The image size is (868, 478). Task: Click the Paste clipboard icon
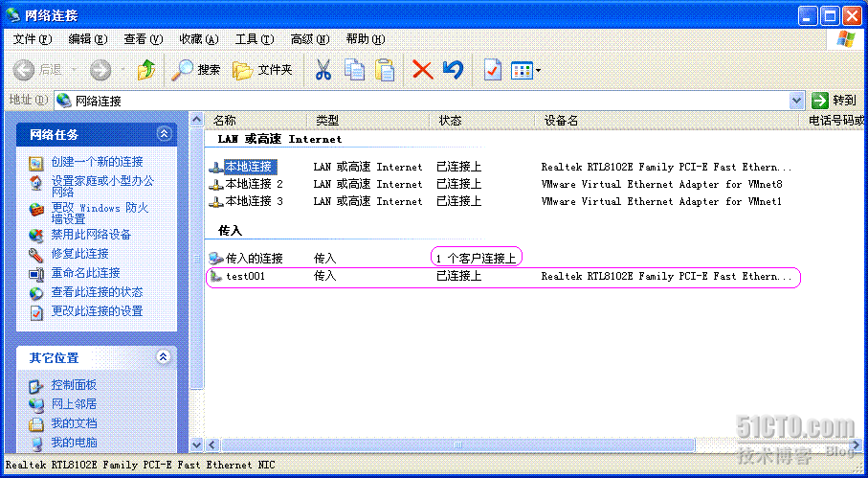385,70
